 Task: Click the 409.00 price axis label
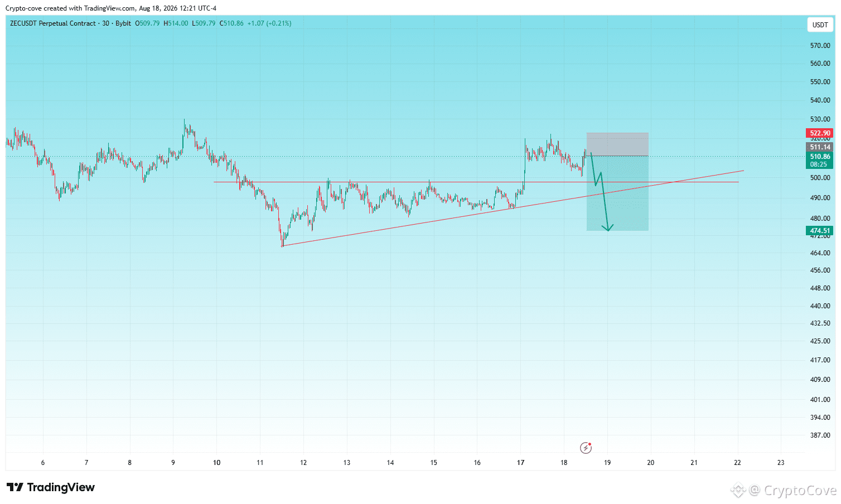click(x=820, y=380)
